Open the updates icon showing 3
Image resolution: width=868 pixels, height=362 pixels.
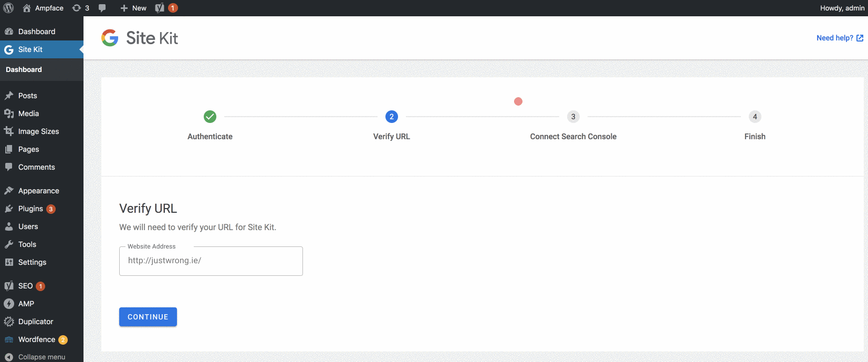77,8
